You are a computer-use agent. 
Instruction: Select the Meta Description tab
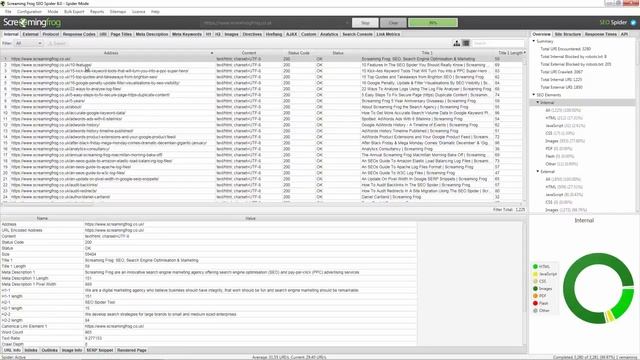pos(152,34)
